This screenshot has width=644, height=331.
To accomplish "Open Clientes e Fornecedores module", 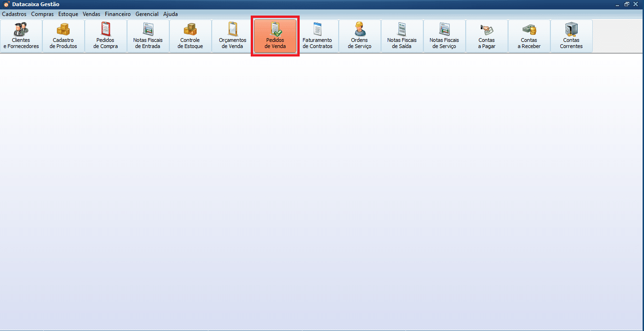I will (21, 36).
